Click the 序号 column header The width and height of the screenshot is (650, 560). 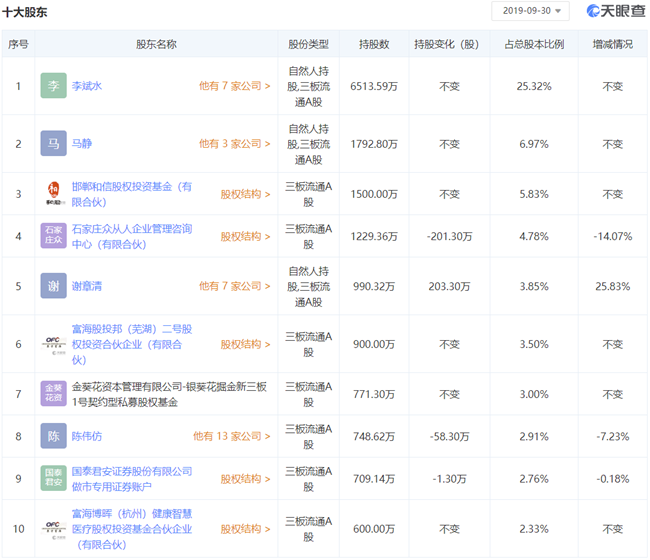coord(18,44)
